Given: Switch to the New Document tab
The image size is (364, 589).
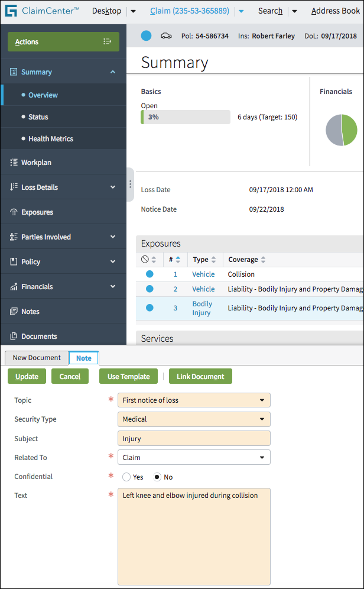Looking at the screenshot, I should (x=37, y=358).
